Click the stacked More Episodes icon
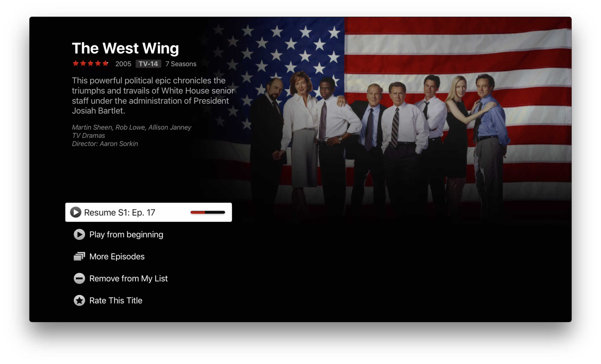 pos(79,256)
